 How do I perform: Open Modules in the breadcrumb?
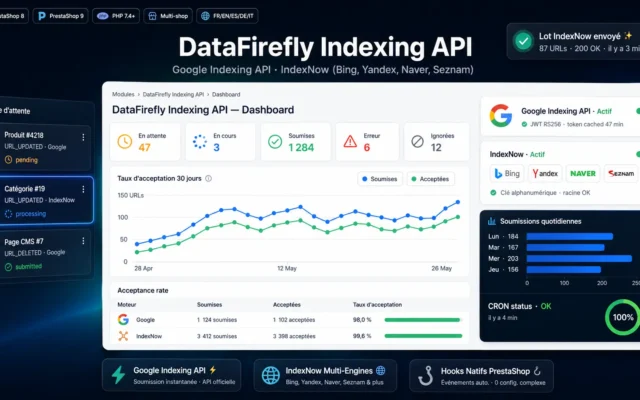[x=123, y=94]
